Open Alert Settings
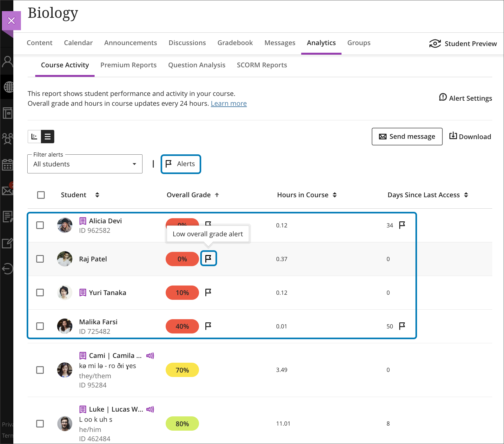Screen dimensions: 504x444 [465, 98]
